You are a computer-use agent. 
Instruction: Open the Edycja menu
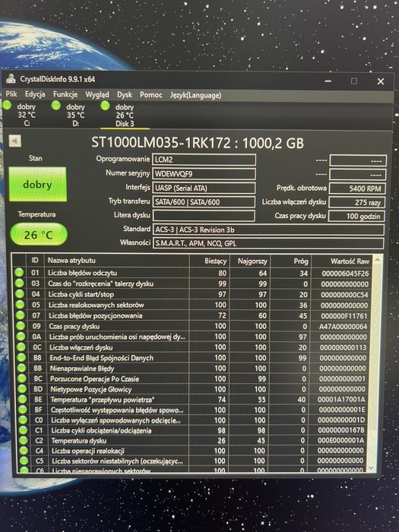[35, 94]
